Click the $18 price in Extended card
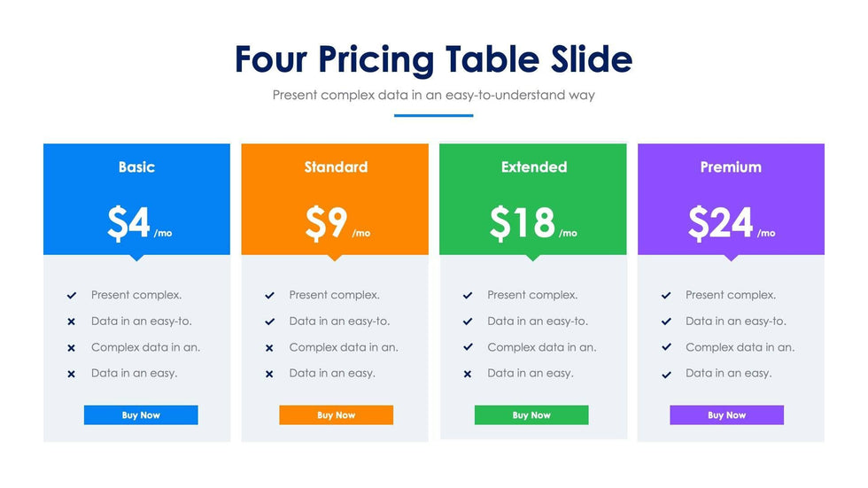The height and width of the screenshot is (488, 868). [x=523, y=223]
